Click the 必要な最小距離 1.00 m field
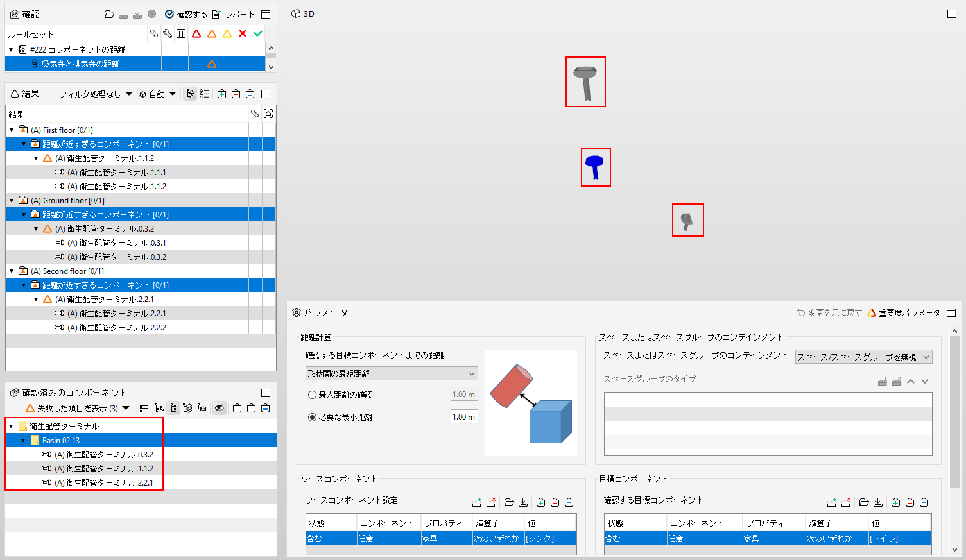This screenshot has width=966, height=560. pyautogui.click(x=464, y=417)
